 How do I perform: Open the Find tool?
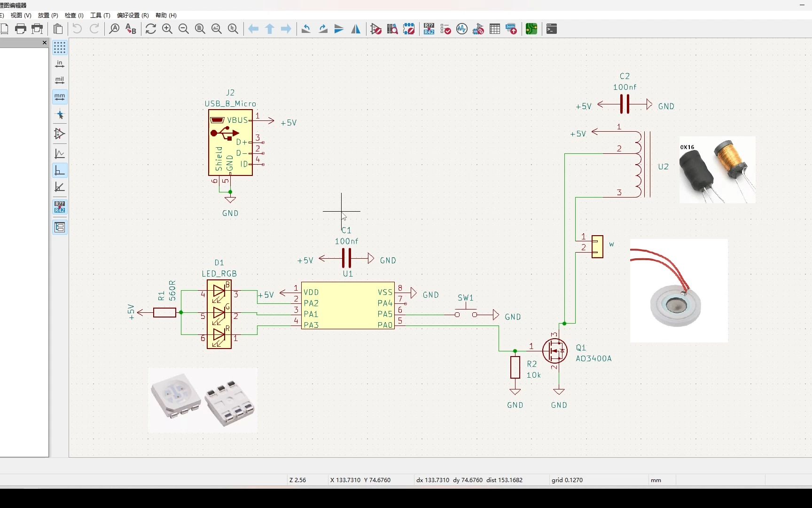pyautogui.click(x=114, y=29)
